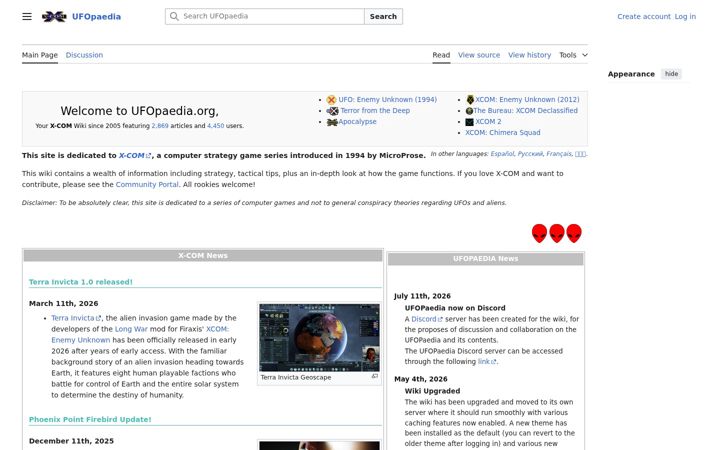Open the Community Portal link
Screen dimensions: 720x450
[147, 185]
